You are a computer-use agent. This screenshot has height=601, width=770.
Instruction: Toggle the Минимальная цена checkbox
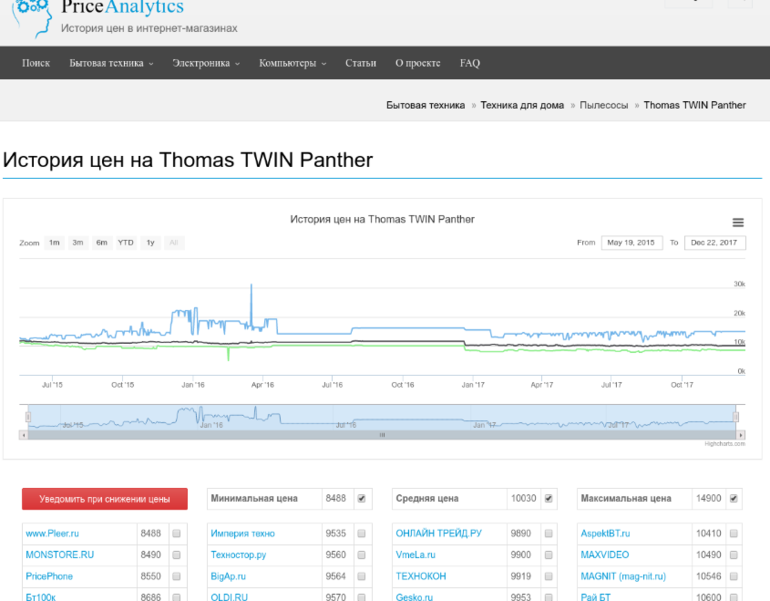pyautogui.click(x=361, y=498)
